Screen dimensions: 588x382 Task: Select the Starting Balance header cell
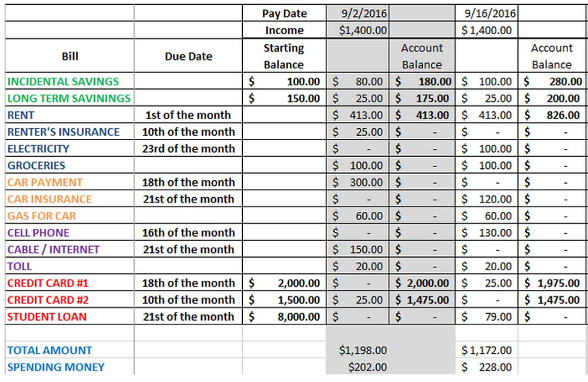pyautogui.click(x=284, y=56)
